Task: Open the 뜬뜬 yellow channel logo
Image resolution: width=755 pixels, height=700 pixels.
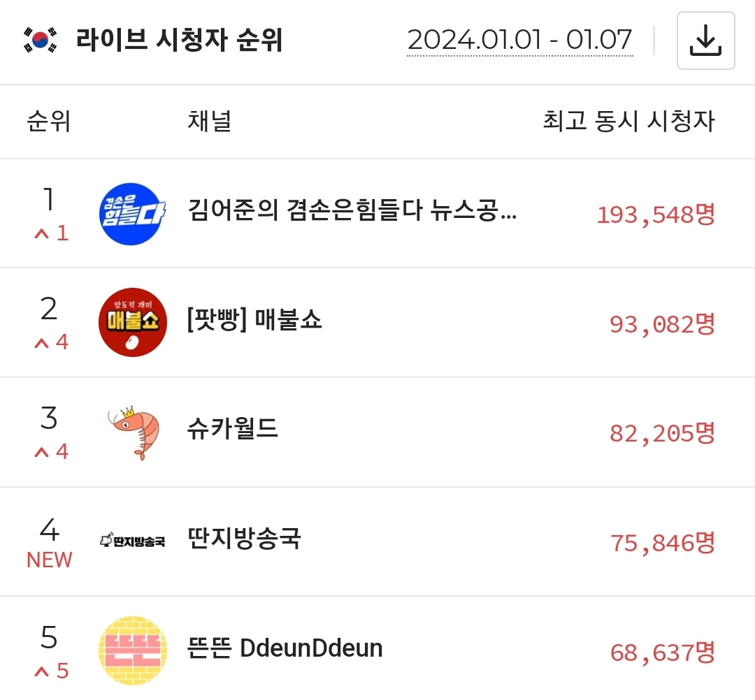Action: tap(132, 650)
